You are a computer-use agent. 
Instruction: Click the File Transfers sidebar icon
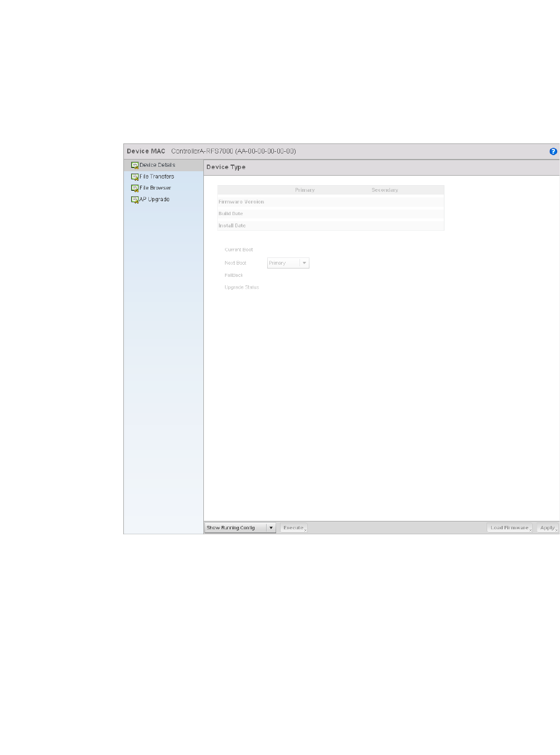click(134, 177)
